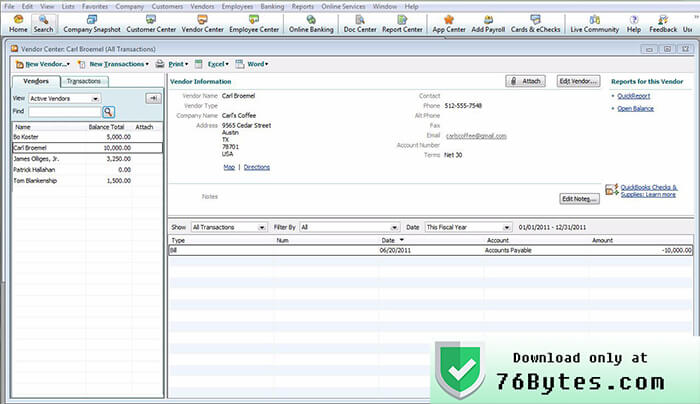Launch Online Banking from toolbar
The width and height of the screenshot is (700, 404).
click(311, 24)
